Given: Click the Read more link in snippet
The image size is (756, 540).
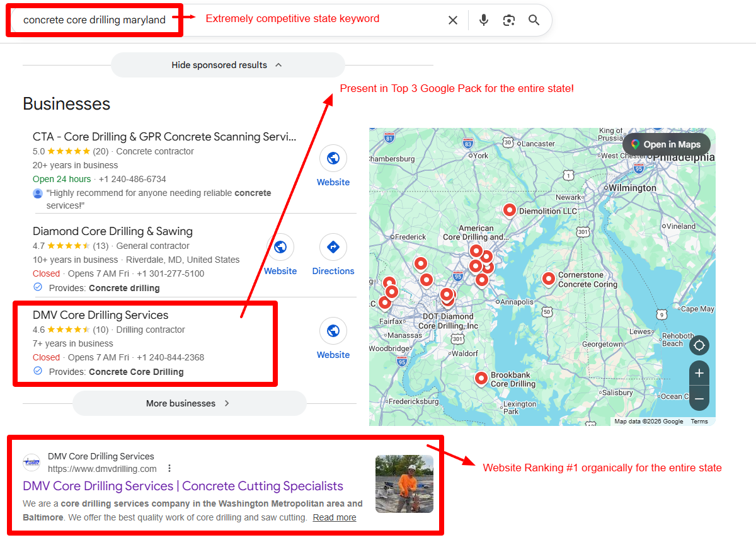Looking at the screenshot, I should tap(335, 517).
